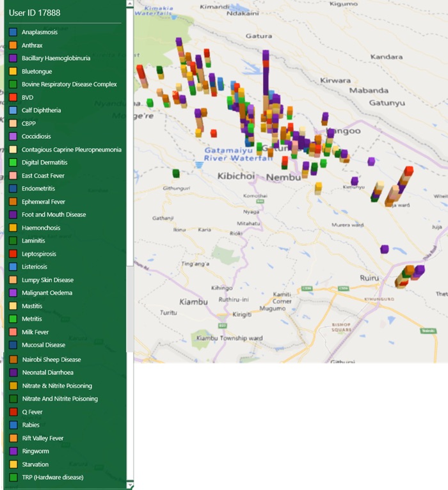The image size is (448, 490).
Task: Select the Mucosal Disease legend entry
Action: point(37,345)
